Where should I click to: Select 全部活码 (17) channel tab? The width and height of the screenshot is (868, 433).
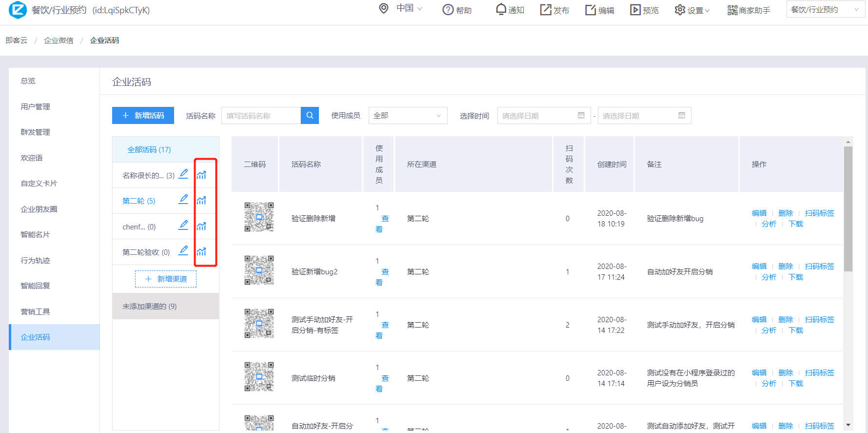(x=166, y=149)
